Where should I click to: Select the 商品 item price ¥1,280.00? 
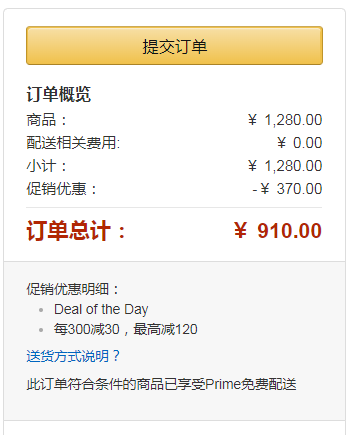[x=285, y=120]
